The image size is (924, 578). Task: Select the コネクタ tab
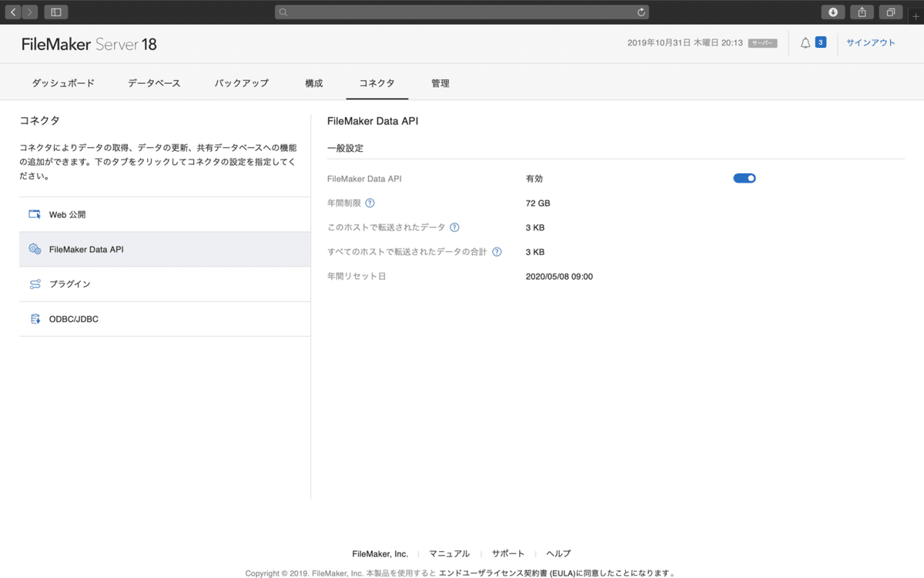377,83
